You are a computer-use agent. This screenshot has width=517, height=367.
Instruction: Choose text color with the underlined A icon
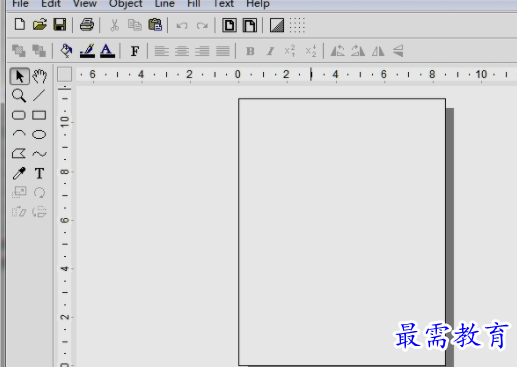click(107, 51)
